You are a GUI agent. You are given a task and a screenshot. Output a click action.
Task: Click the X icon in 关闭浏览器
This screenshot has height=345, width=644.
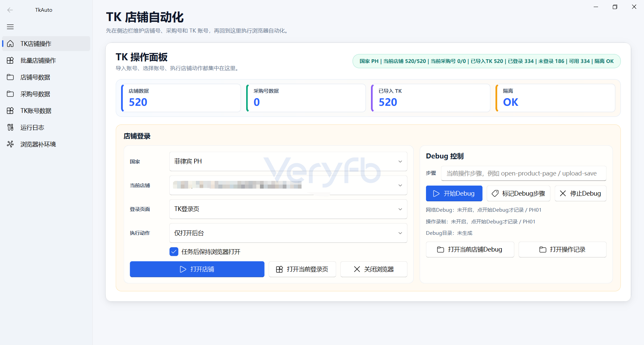tap(357, 269)
